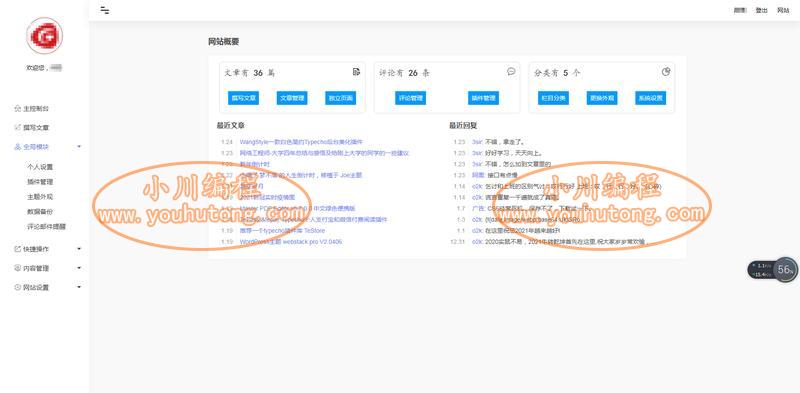Select 网站设置 in the sidebar
This screenshot has width=800, height=393.
[36, 287]
